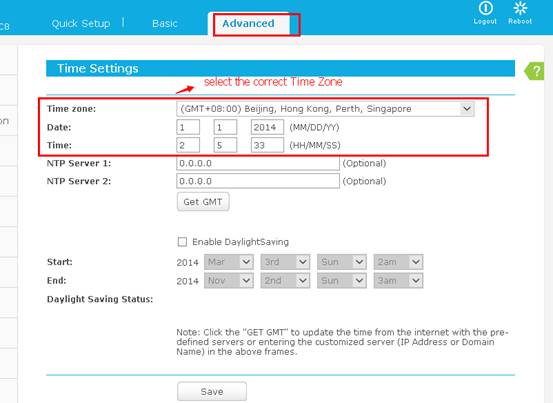Open the Start week 3rd dropdown

tap(285, 262)
